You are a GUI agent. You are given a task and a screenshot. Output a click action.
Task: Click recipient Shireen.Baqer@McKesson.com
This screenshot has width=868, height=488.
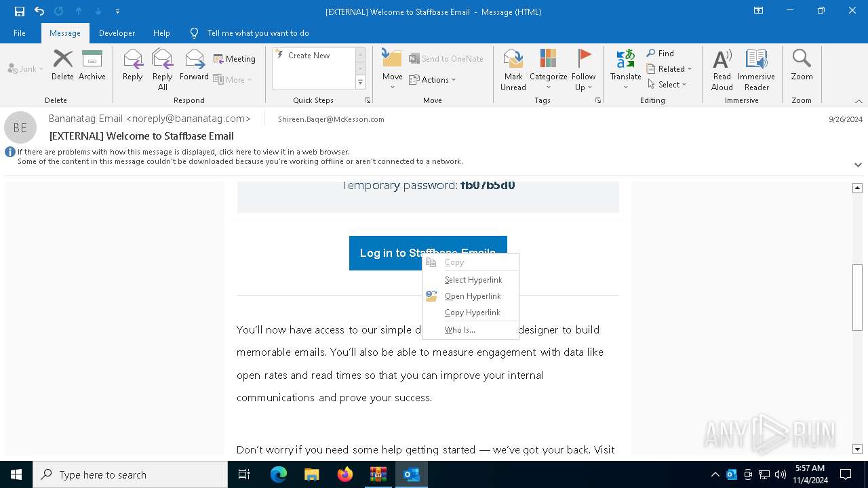coord(331,119)
